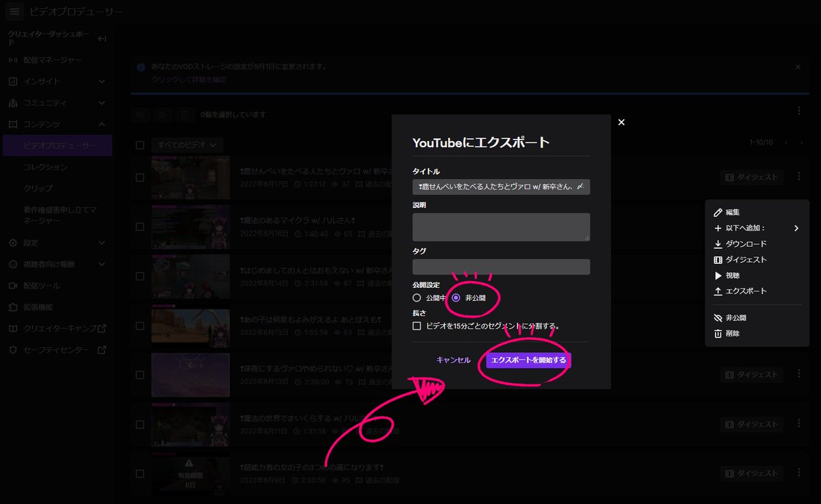The width and height of the screenshot is (821, 504).
Task: Click the タグ input field
Action: pyautogui.click(x=501, y=267)
